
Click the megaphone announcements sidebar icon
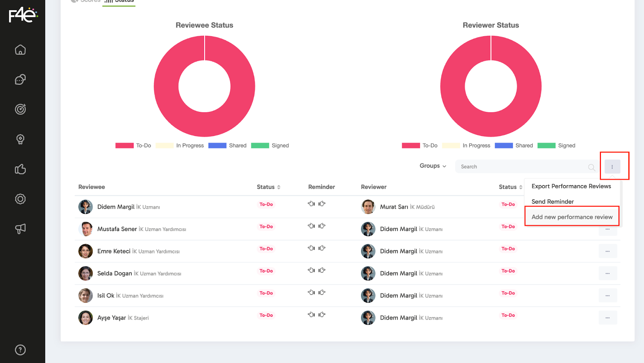click(20, 229)
